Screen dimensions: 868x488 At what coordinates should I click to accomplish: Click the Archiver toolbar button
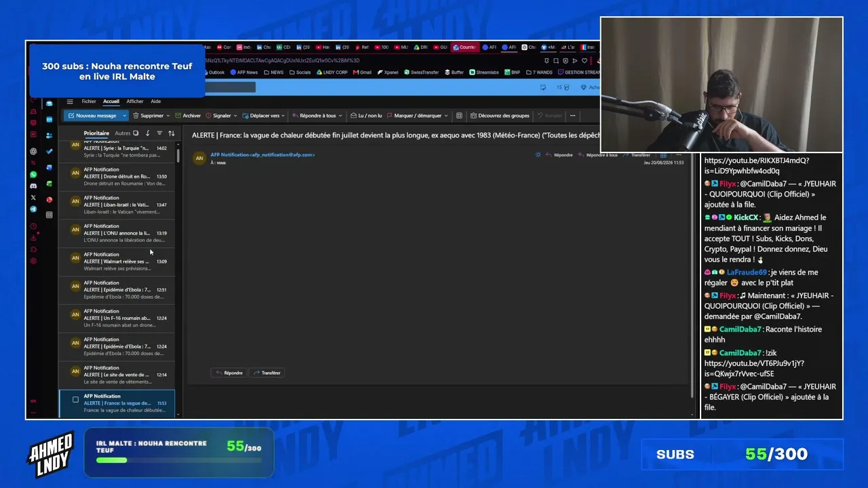pos(188,116)
